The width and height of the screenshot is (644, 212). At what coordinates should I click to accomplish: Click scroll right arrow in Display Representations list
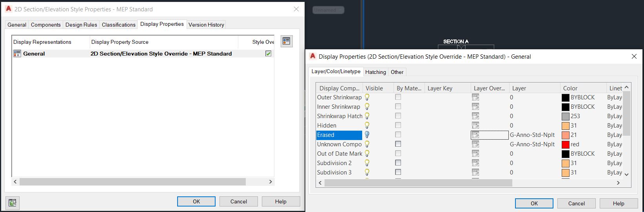[270, 182]
